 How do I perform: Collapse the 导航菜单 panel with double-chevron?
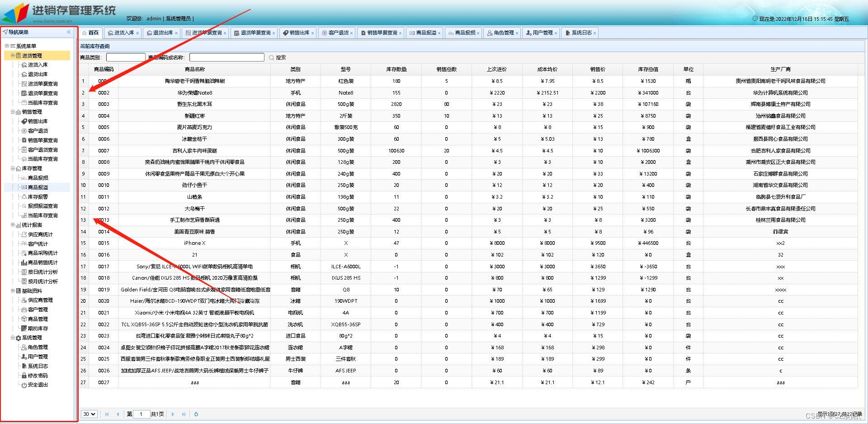[x=69, y=32]
